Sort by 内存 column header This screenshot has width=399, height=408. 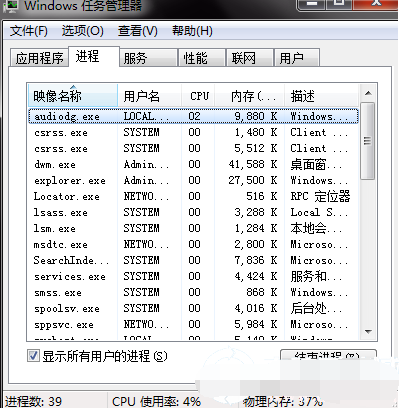tap(250, 96)
